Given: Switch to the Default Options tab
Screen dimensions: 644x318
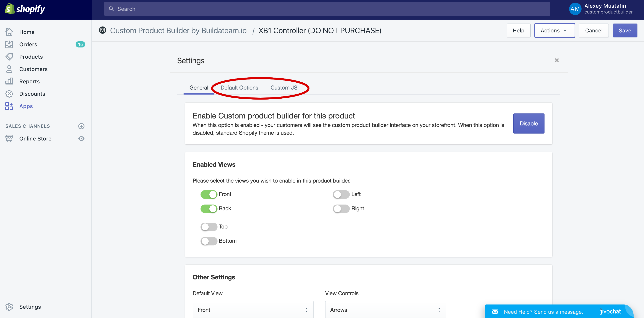Looking at the screenshot, I should (239, 88).
